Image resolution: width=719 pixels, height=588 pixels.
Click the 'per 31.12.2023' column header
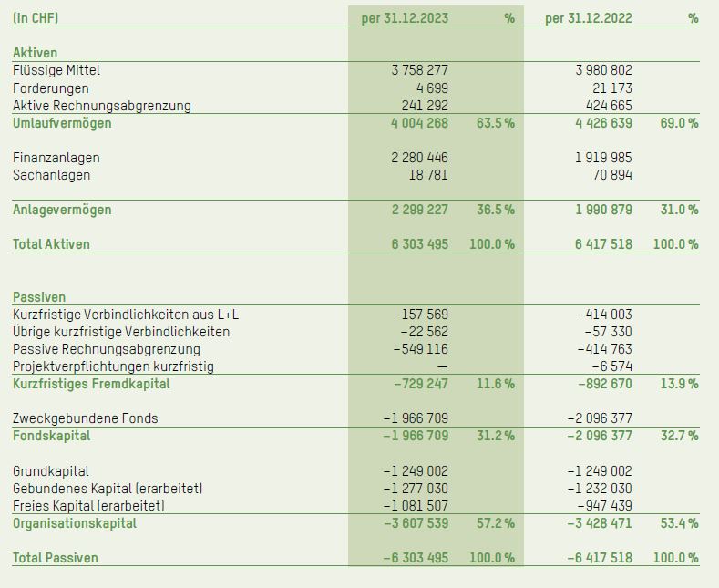(x=405, y=18)
